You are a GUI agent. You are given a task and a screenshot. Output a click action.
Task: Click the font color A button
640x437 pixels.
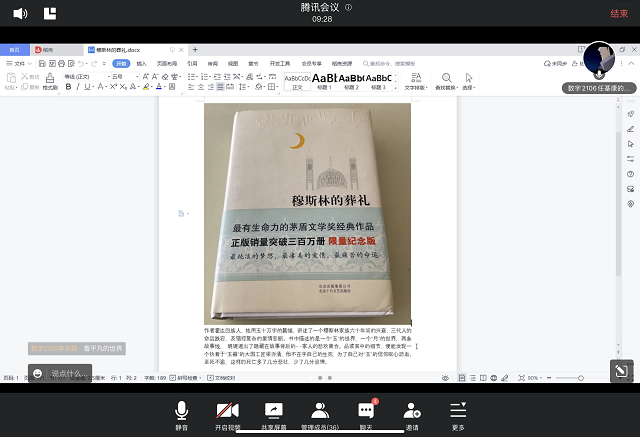coord(159,87)
